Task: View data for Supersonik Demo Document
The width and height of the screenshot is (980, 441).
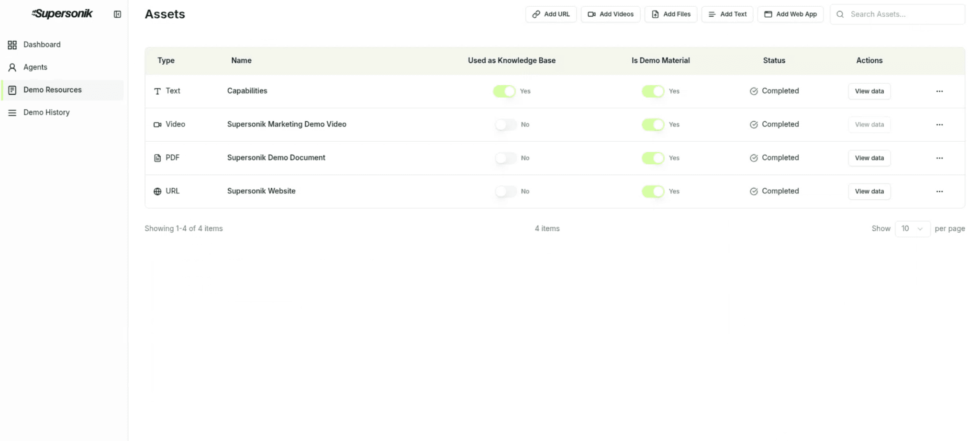Action: coord(869,158)
